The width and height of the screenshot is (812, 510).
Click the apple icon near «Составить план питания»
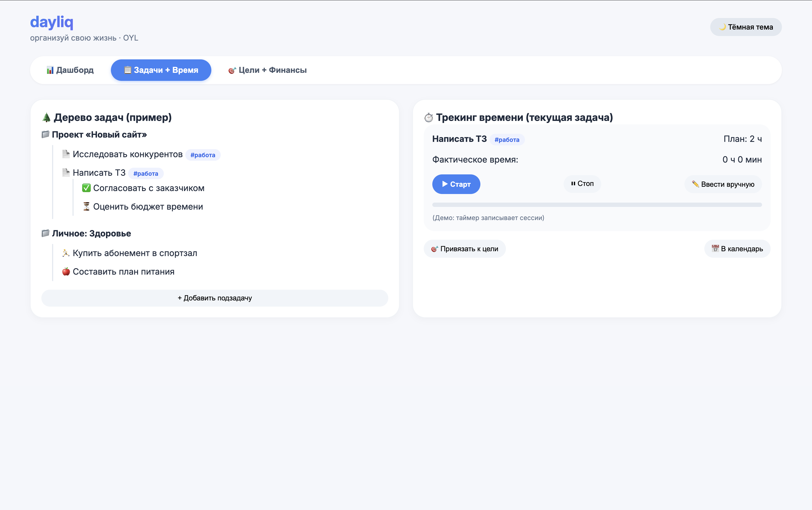pos(66,271)
